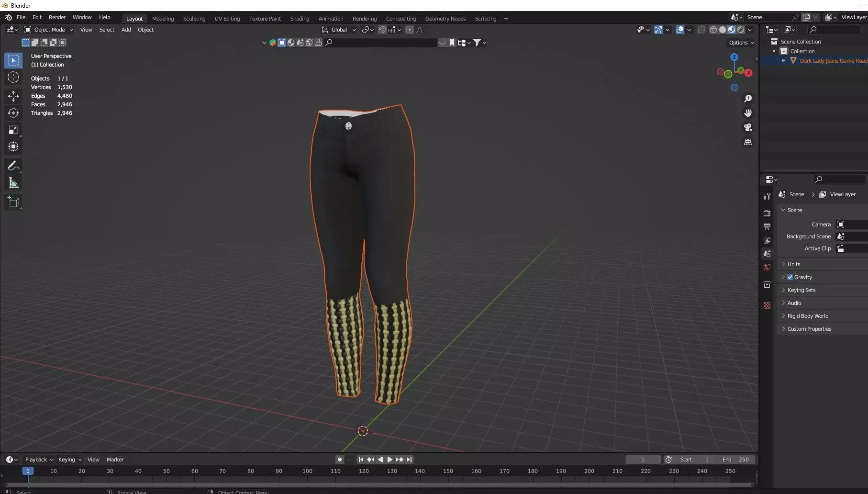
Task: Open the View Layer properties tab
Action: point(767,240)
